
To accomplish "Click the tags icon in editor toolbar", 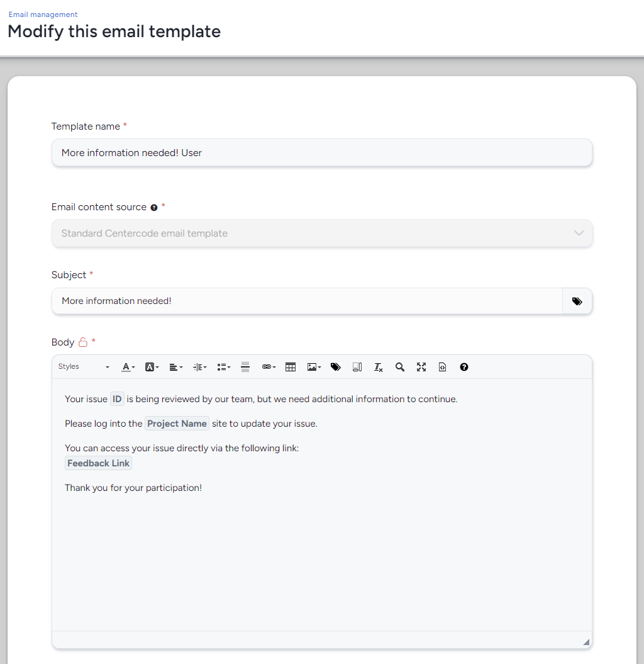I will tap(336, 367).
